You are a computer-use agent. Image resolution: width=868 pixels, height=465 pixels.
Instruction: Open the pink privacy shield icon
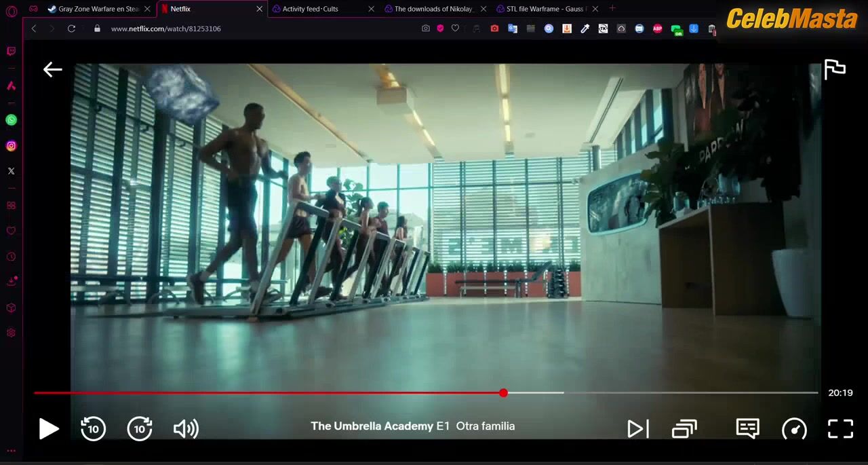[440, 29]
